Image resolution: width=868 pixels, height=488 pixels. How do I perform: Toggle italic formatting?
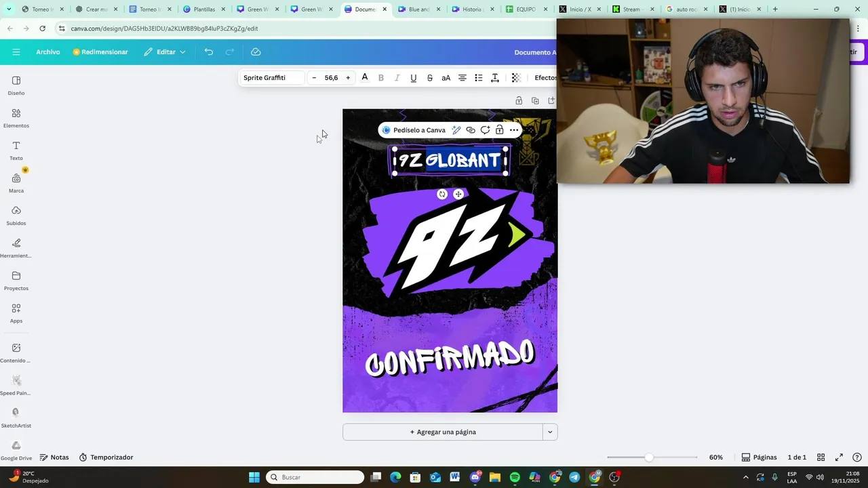pyautogui.click(x=397, y=78)
